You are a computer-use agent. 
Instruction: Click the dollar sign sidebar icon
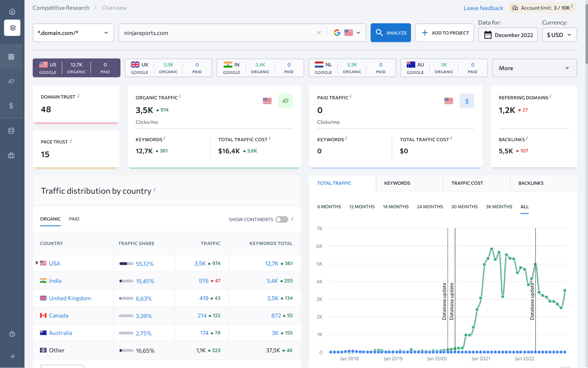tap(11, 106)
